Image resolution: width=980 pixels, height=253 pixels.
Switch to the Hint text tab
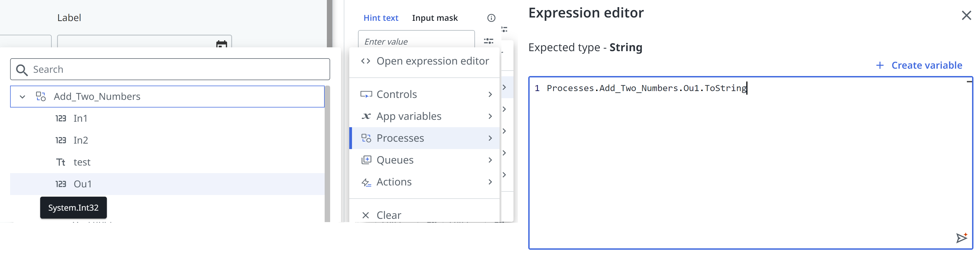[x=380, y=18]
